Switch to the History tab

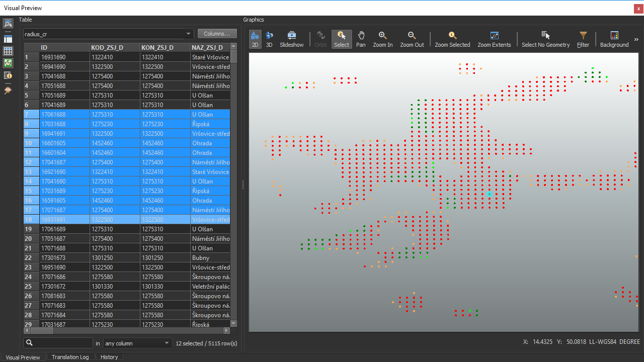(x=109, y=357)
